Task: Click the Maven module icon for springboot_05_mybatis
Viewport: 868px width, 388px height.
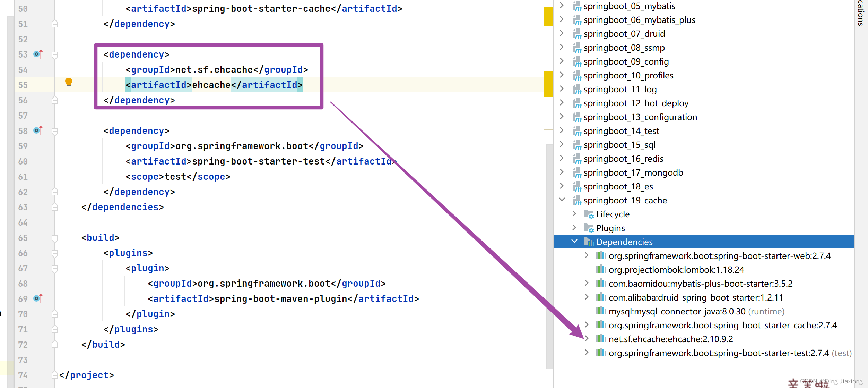Action: [577, 6]
